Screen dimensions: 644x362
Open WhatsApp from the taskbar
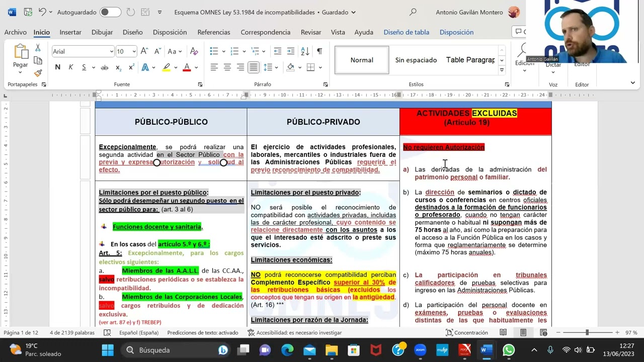509,350
